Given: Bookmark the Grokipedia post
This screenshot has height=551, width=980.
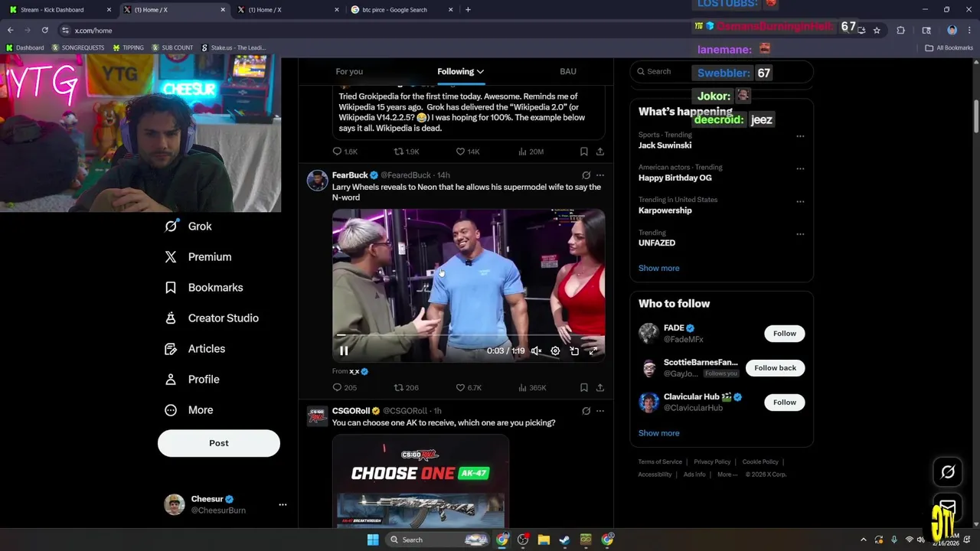Looking at the screenshot, I should pyautogui.click(x=583, y=152).
